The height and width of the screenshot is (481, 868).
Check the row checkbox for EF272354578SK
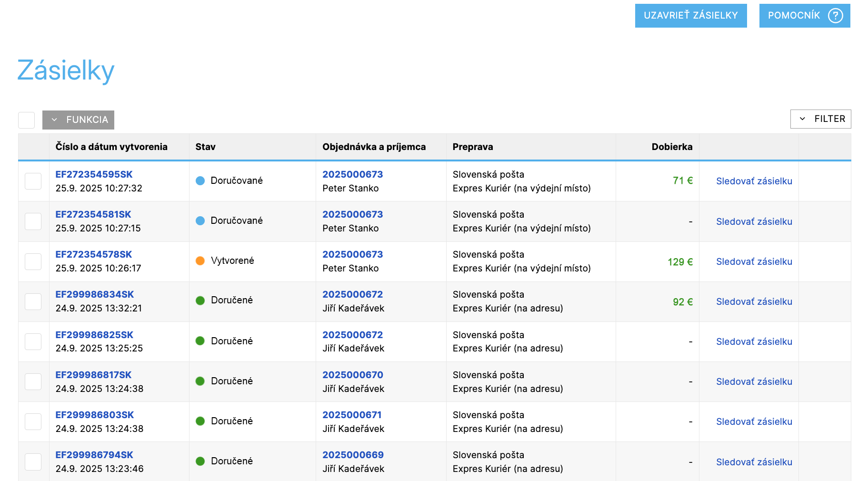(33, 261)
